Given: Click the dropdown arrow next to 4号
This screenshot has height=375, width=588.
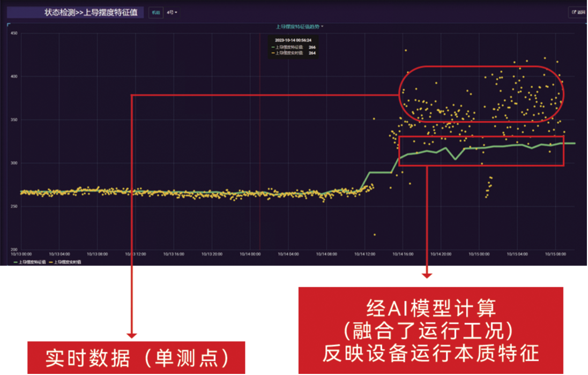Looking at the screenshot, I should [x=176, y=12].
